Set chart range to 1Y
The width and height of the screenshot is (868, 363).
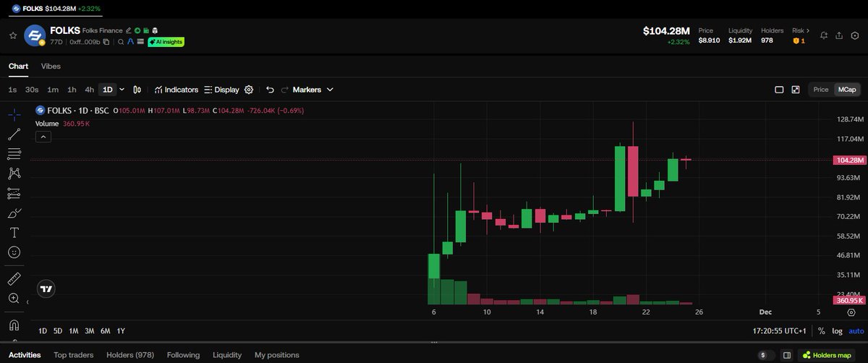pyautogui.click(x=121, y=330)
